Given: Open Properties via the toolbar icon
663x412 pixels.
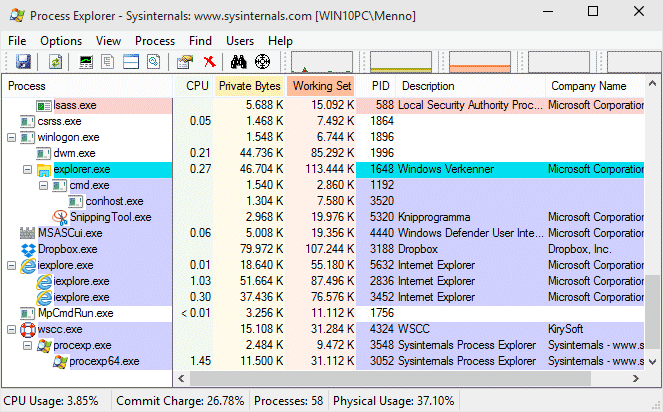Looking at the screenshot, I should (x=185, y=62).
